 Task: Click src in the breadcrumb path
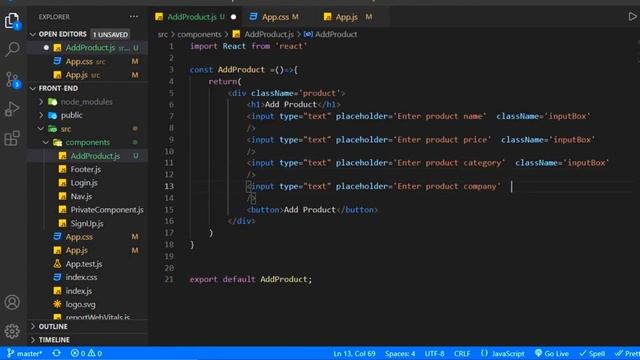click(162, 34)
